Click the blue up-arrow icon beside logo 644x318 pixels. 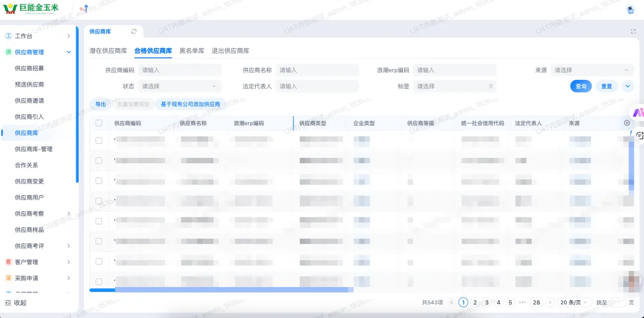(85, 8)
